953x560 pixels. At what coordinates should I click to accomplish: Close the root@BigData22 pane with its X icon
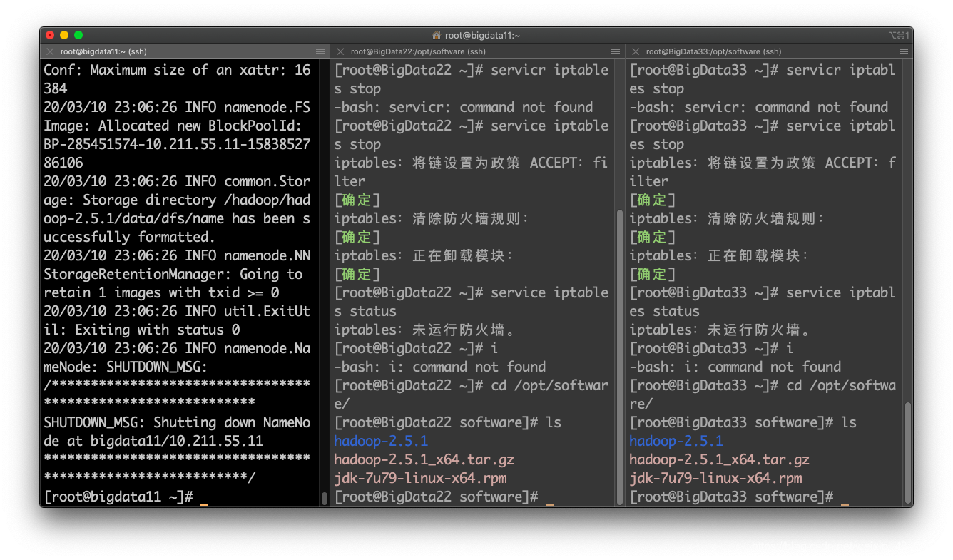340,51
